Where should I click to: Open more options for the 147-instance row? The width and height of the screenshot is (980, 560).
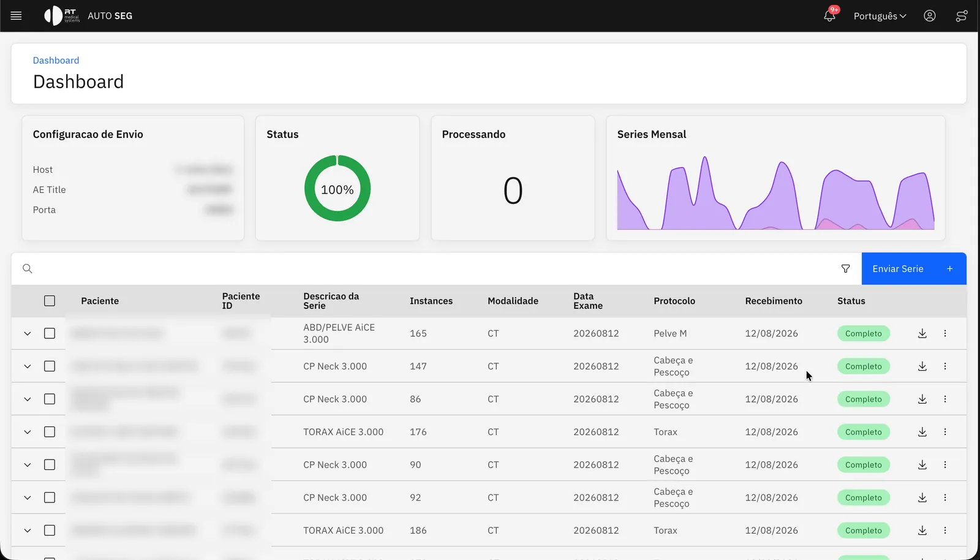coord(945,366)
